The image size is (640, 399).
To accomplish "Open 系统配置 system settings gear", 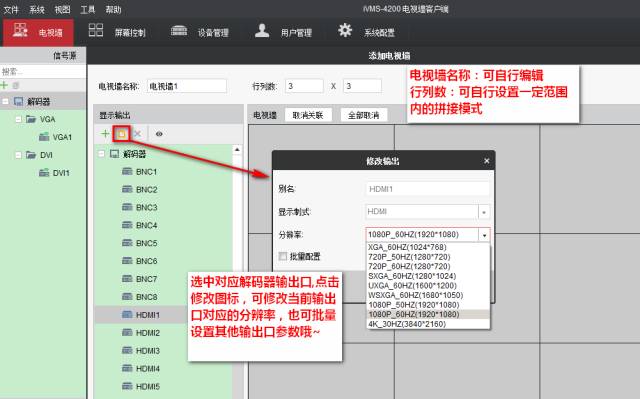I will [367, 31].
